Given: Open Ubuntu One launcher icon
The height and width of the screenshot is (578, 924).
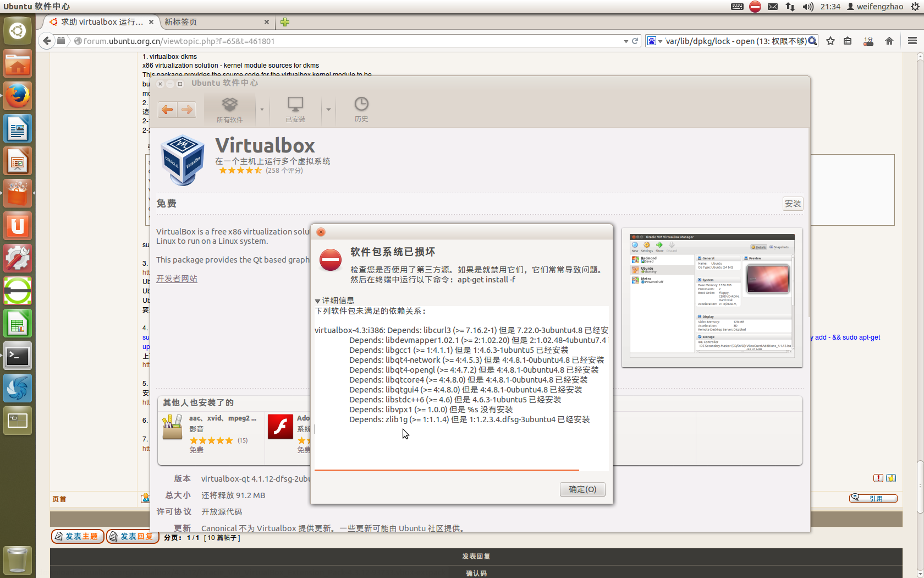Looking at the screenshot, I should coord(18,226).
